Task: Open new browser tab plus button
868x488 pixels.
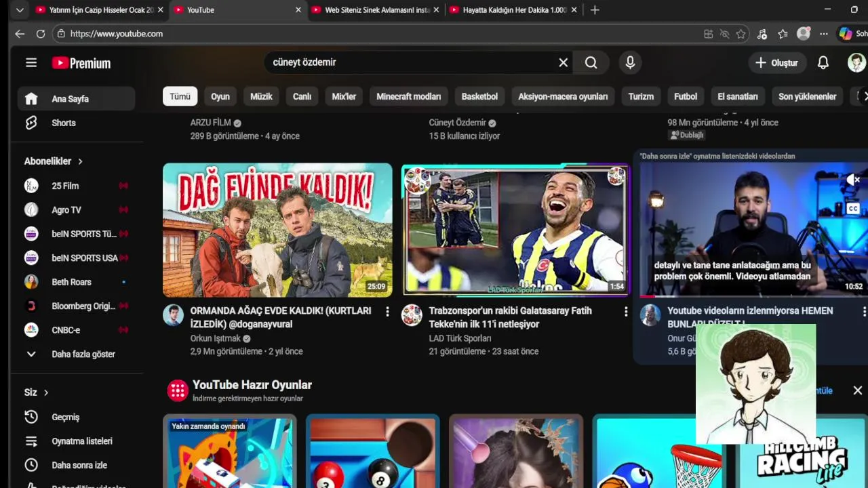Action: pos(595,10)
